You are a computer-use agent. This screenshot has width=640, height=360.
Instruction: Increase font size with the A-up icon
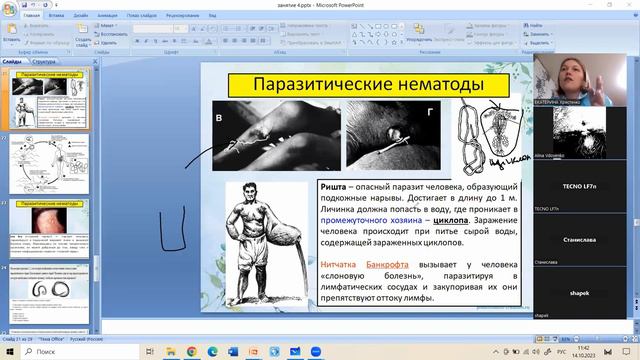pos(194,29)
